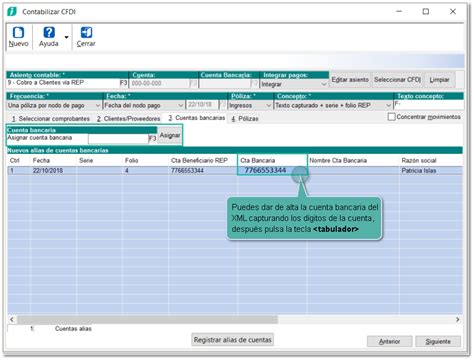Click the horizontal scrollbar thumb
Image resolution: width=474 pixels, height=360 pixels.
(147, 320)
